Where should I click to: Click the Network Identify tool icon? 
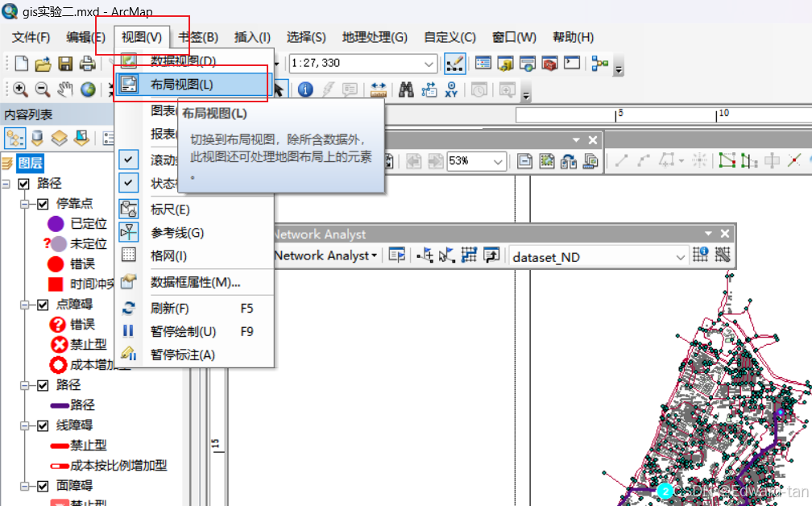click(x=700, y=254)
